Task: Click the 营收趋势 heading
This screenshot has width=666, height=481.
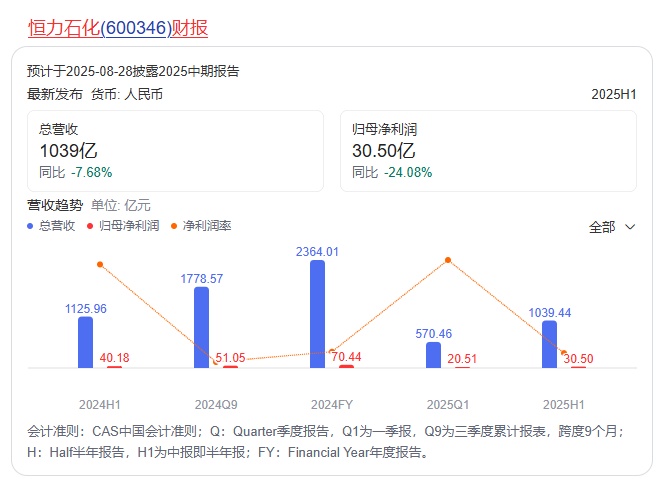Action: click(x=55, y=205)
